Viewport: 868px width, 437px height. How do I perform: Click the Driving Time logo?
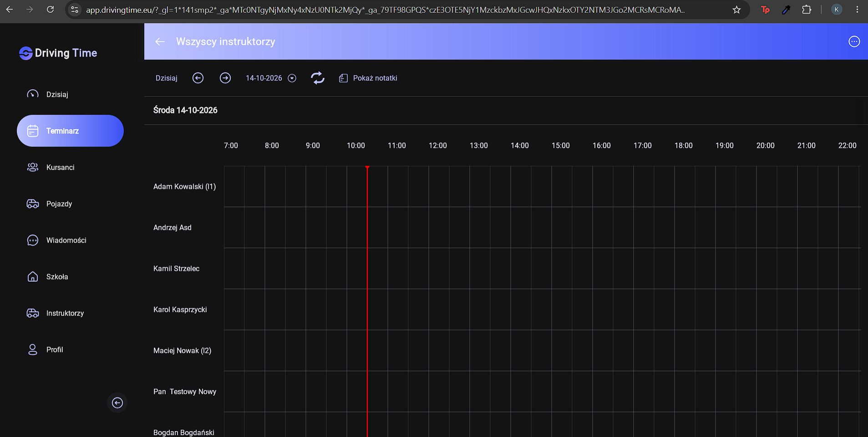pos(58,53)
